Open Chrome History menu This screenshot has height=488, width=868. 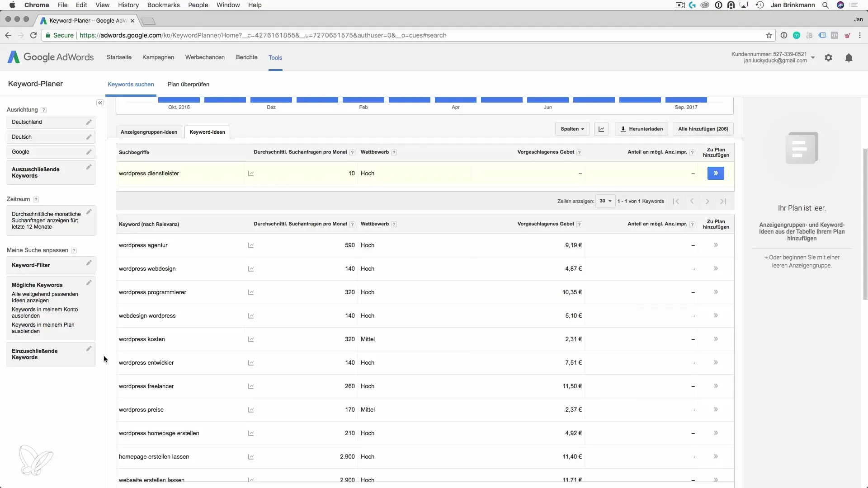click(x=128, y=5)
